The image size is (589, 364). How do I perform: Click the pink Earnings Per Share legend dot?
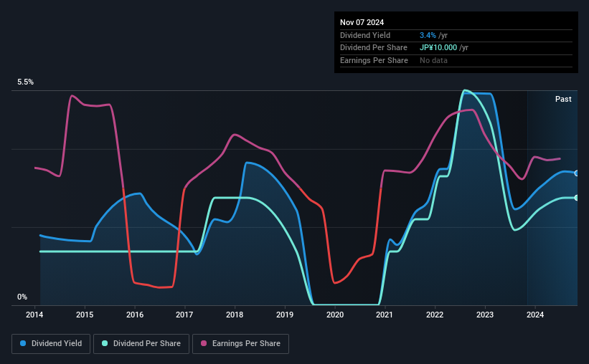click(204, 343)
